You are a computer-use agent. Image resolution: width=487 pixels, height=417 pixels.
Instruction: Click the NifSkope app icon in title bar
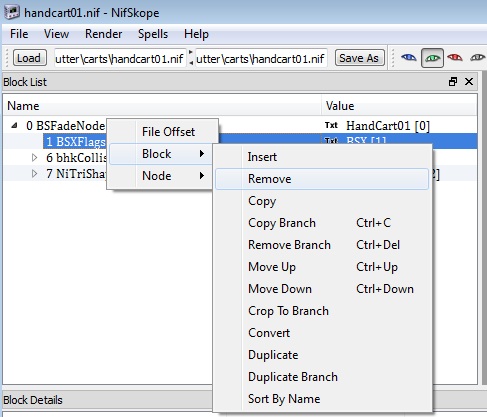click(x=12, y=12)
